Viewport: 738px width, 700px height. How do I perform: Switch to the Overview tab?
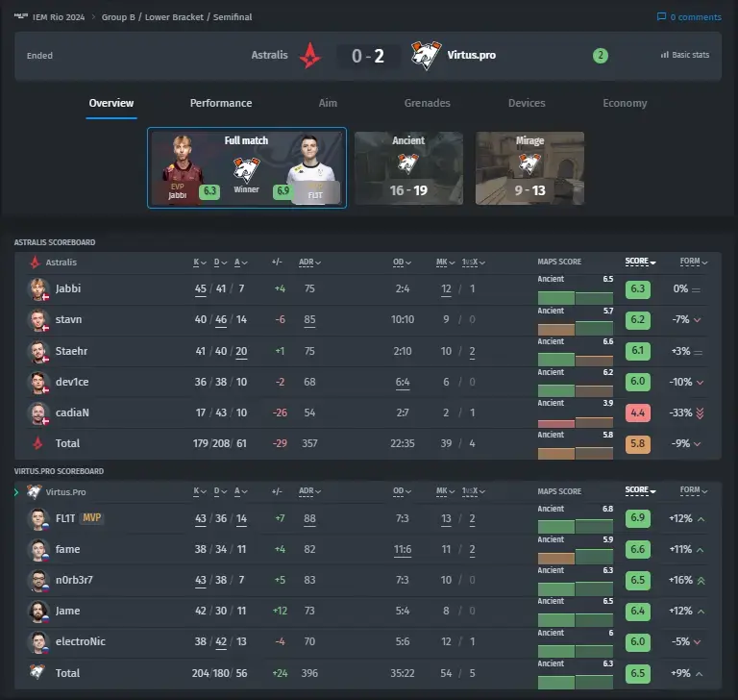(111, 103)
